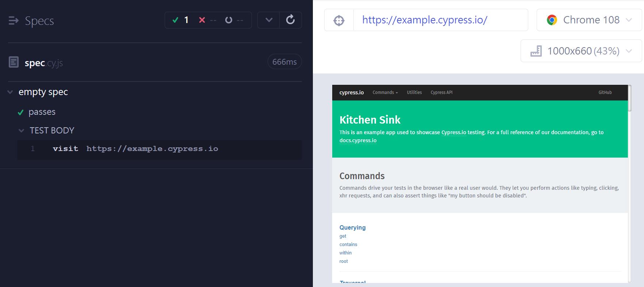Open the Querying section link
This screenshot has width=644, height=287.
pos(352,227)
